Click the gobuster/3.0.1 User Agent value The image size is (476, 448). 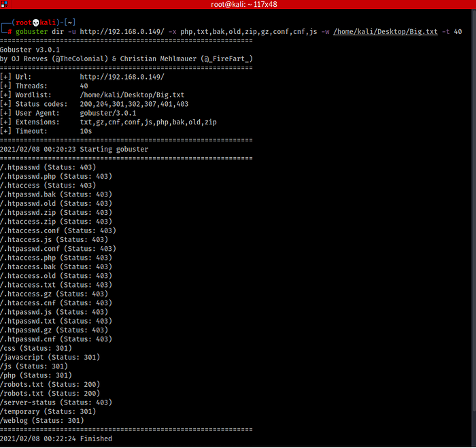click(x=107, y=113)
